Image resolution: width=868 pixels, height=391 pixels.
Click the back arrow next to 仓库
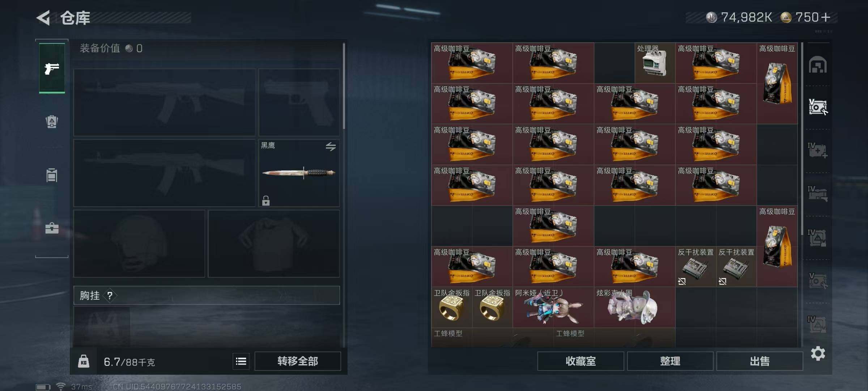(43, 18)
